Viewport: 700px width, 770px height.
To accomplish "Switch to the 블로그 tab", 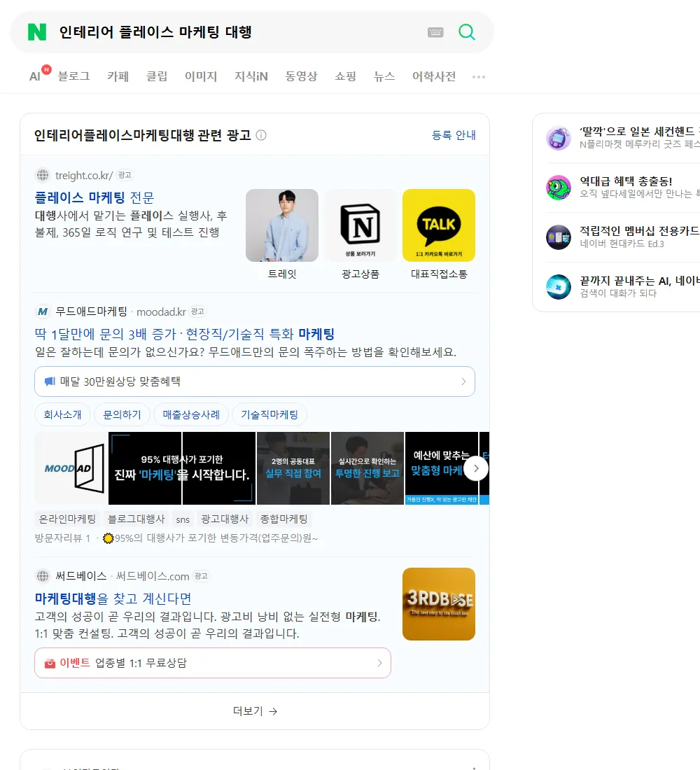I will (x=73, y=76).
